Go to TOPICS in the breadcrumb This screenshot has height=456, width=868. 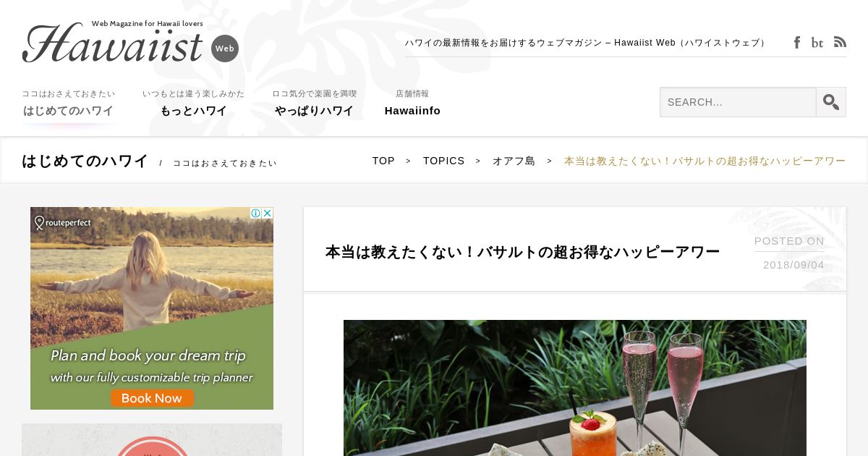click(x=443, y=161)
